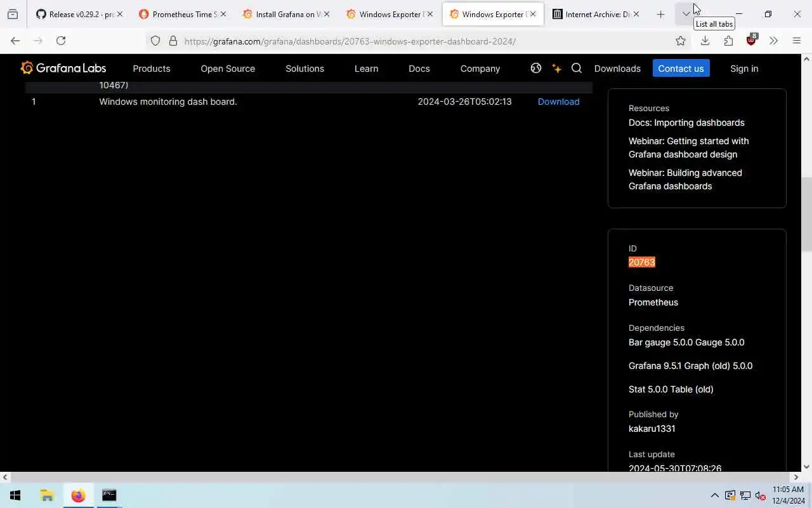Open the Docs menu
This screenshot has height=508, width=812.
coord(419,69)
